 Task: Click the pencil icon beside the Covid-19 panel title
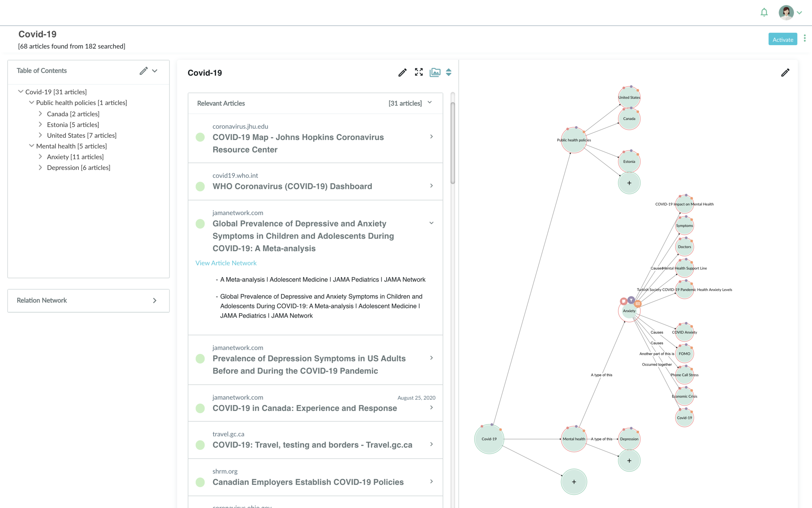(x=402, y=72)
